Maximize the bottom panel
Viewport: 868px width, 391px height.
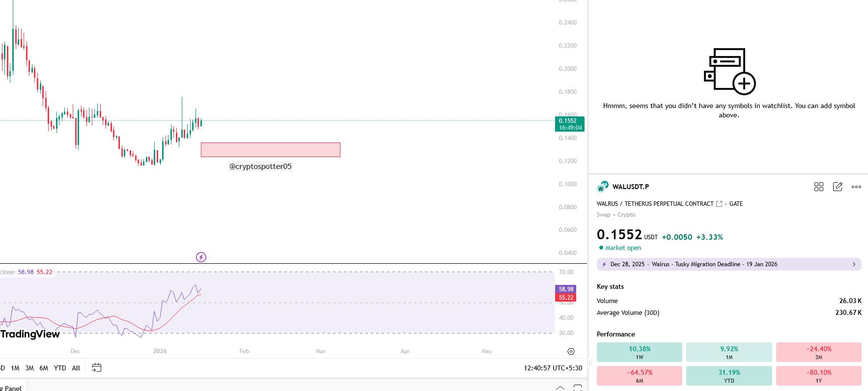click(x=578, y=388)
